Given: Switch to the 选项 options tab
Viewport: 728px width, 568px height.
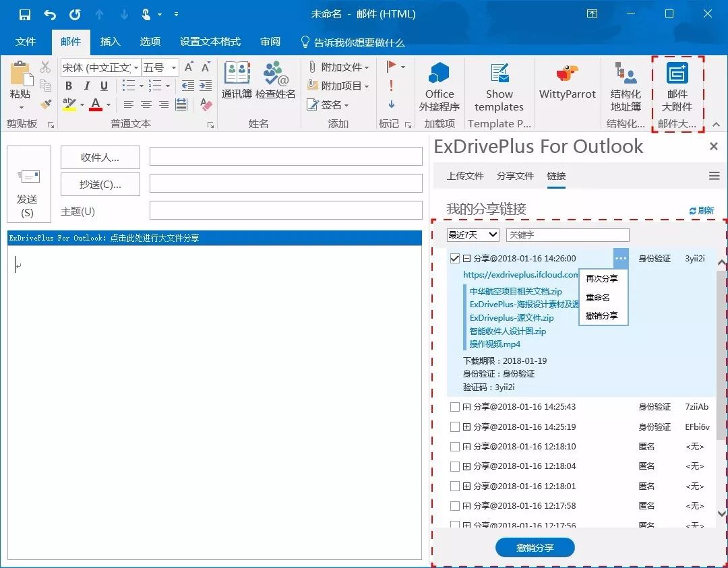Looking at the screenshot, I should [x=150, y=42].
